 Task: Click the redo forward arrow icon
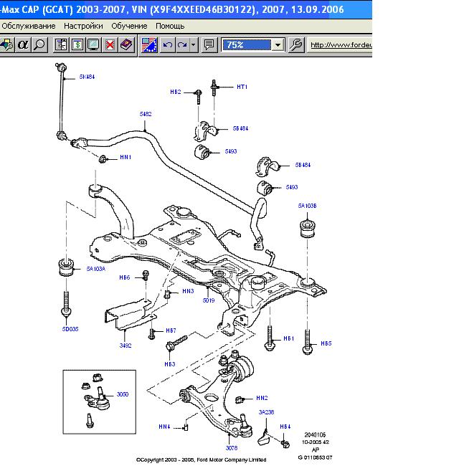(x=182, y=45)
